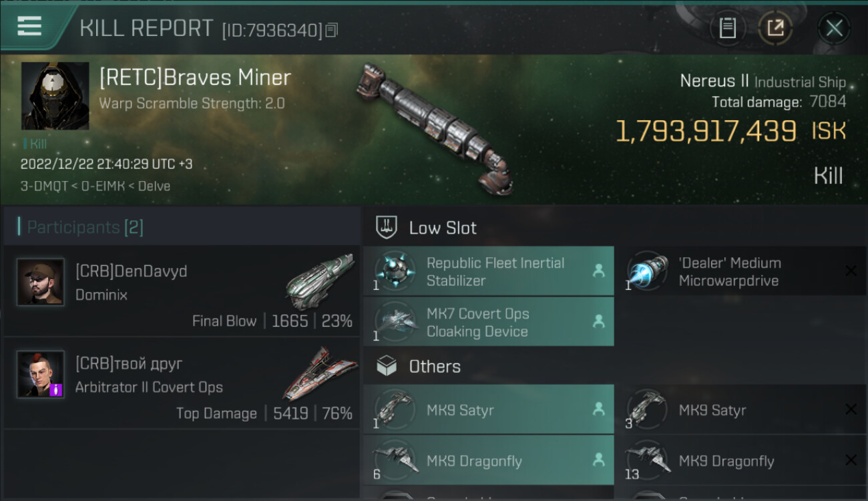Copy the kill report ID

[332, 29]
